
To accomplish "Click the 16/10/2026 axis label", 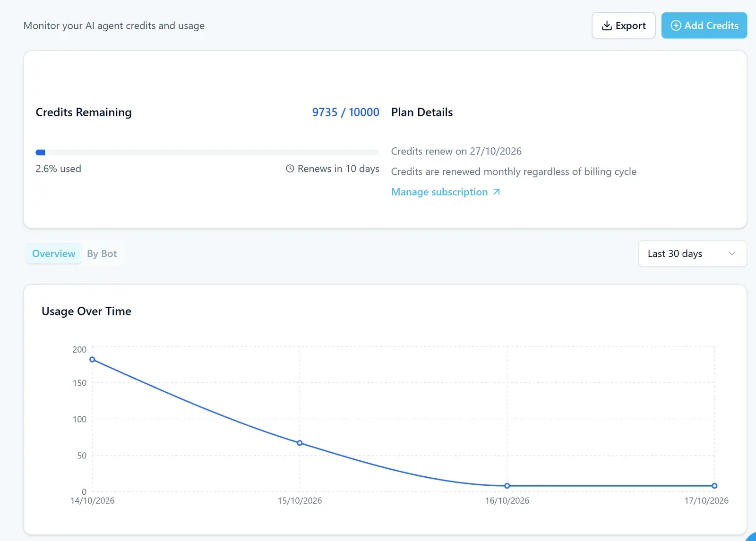I will (507, 501).
